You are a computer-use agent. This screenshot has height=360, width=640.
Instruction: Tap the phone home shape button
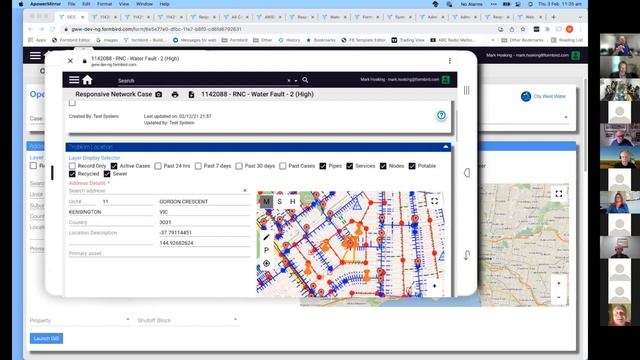point(467,173)
